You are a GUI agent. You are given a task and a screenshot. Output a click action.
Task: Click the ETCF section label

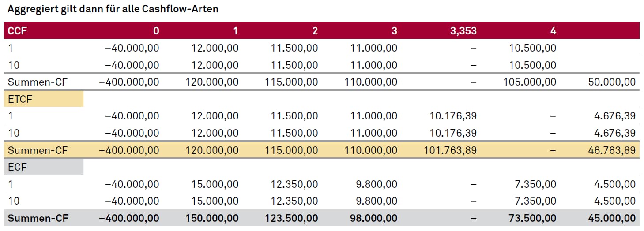coord(20,99)
